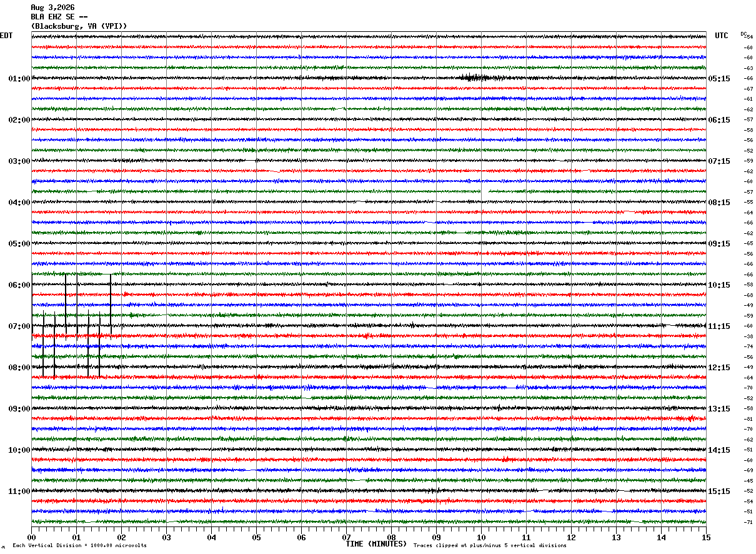Click the 09:15 UTC time label
Screen dimensions: 756x554
[719, 244]
